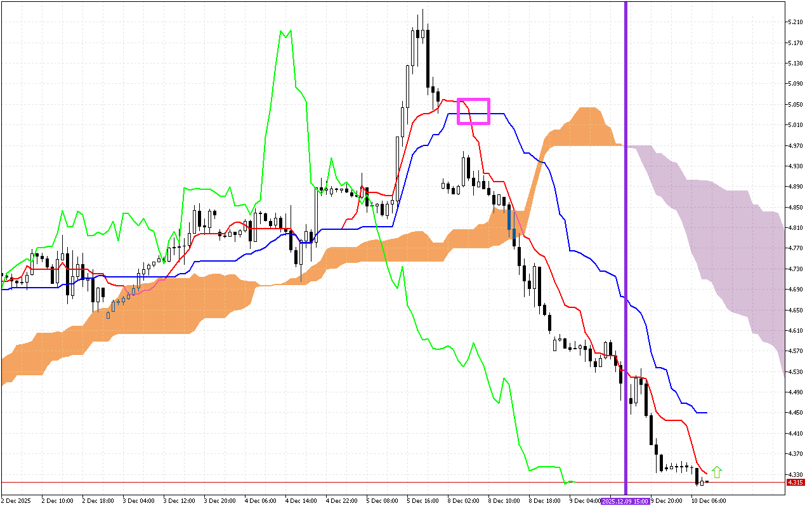Click the red horizontal current price line
The width and height of the screenshot is (812, 508).
click(381, 483)
